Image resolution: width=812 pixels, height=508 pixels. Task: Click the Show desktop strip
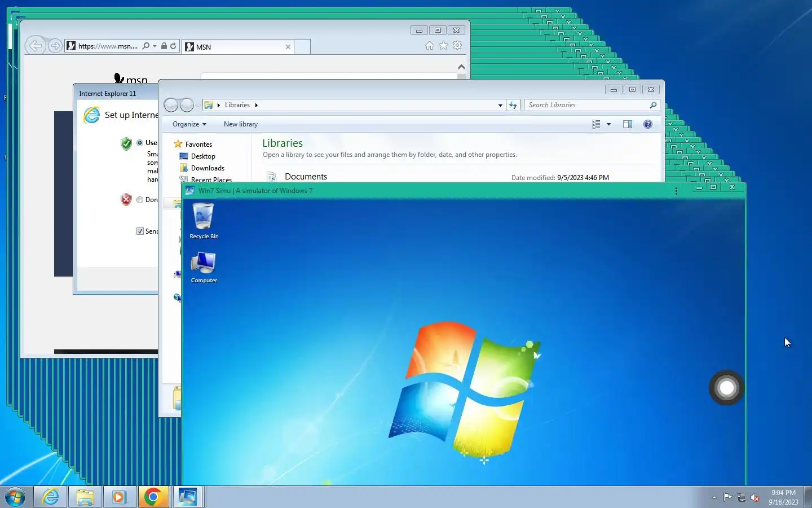point(807,497)
